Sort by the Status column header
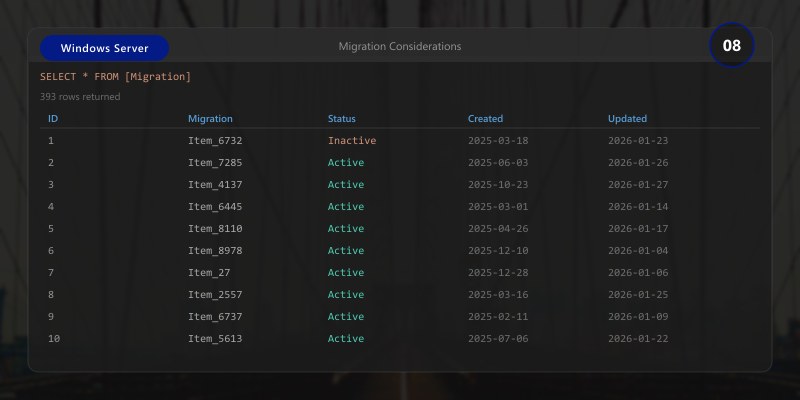The width and height of the screenshot is (800, 400). point(342,118)
